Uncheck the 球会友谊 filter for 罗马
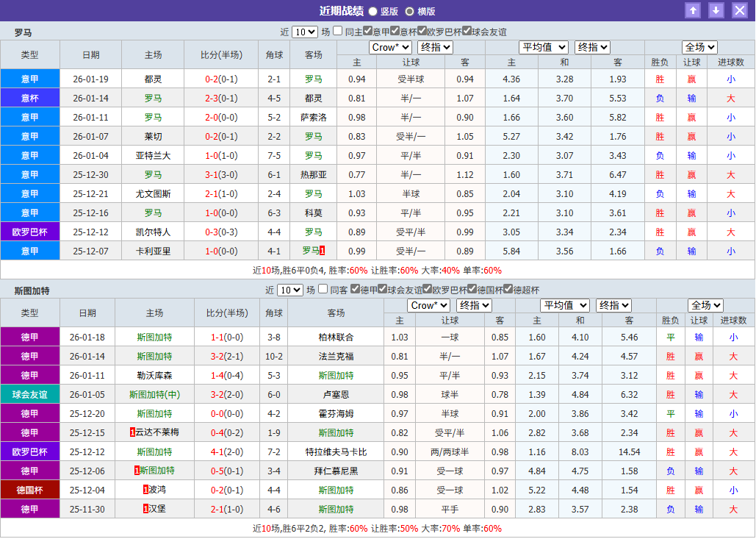The image size is (756, 539). (467, 31)
